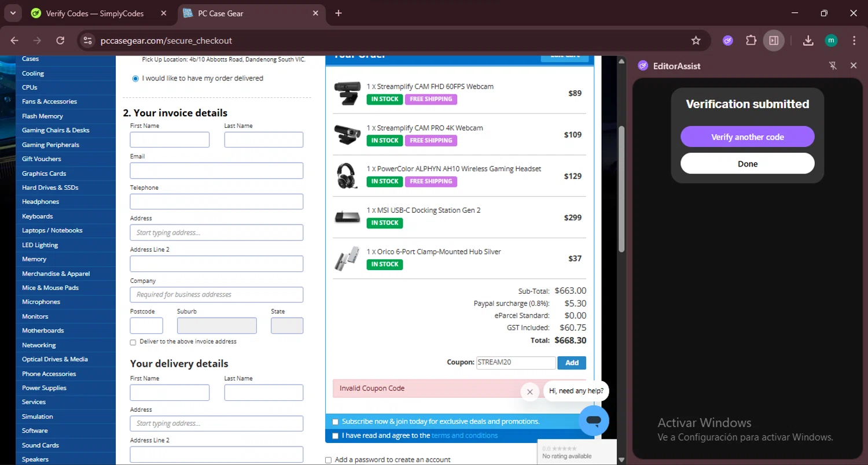The image size is (868, 465).
Task: Click the 'Verify another code' button
Action: click(748, 137)
